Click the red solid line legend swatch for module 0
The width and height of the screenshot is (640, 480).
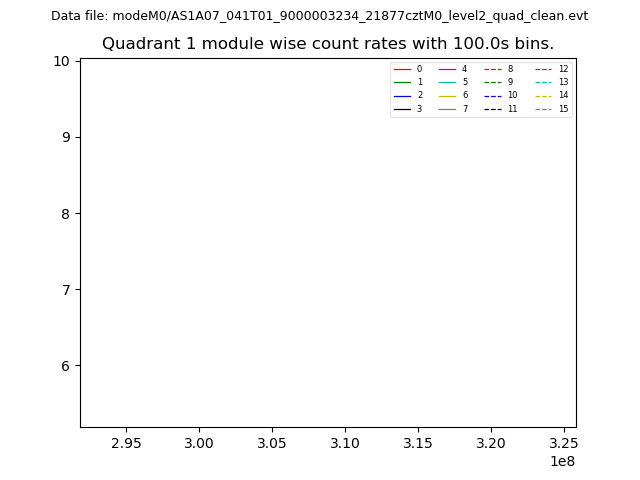tap(402, 69)
